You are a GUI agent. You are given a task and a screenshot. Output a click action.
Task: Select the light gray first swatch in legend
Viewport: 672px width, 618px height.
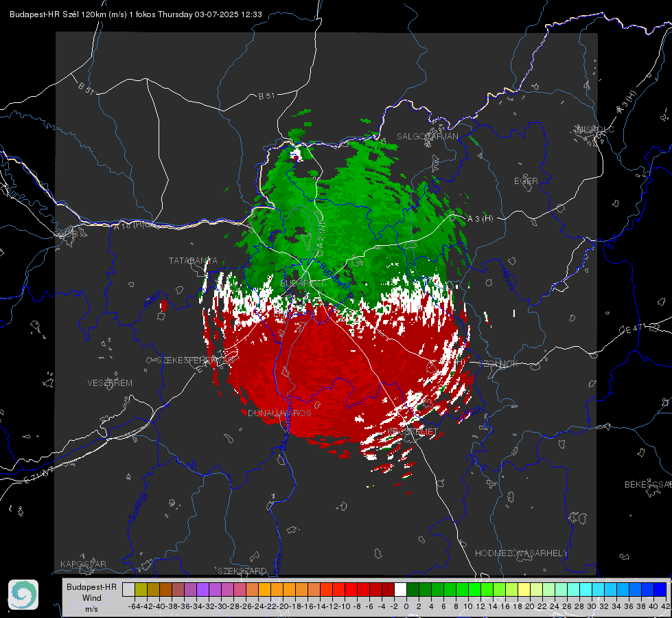coord(128,589)
